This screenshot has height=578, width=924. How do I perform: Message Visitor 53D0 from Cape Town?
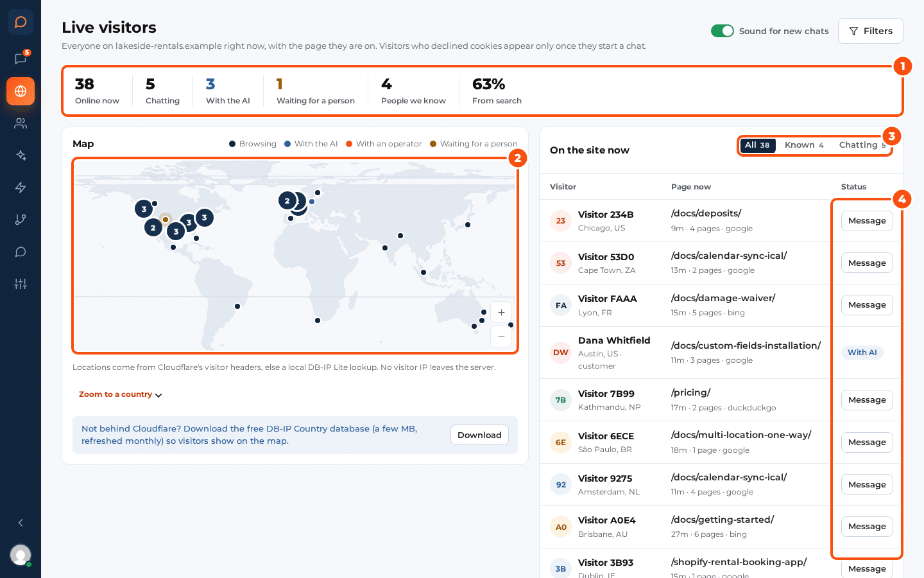[x=867, y=263]
